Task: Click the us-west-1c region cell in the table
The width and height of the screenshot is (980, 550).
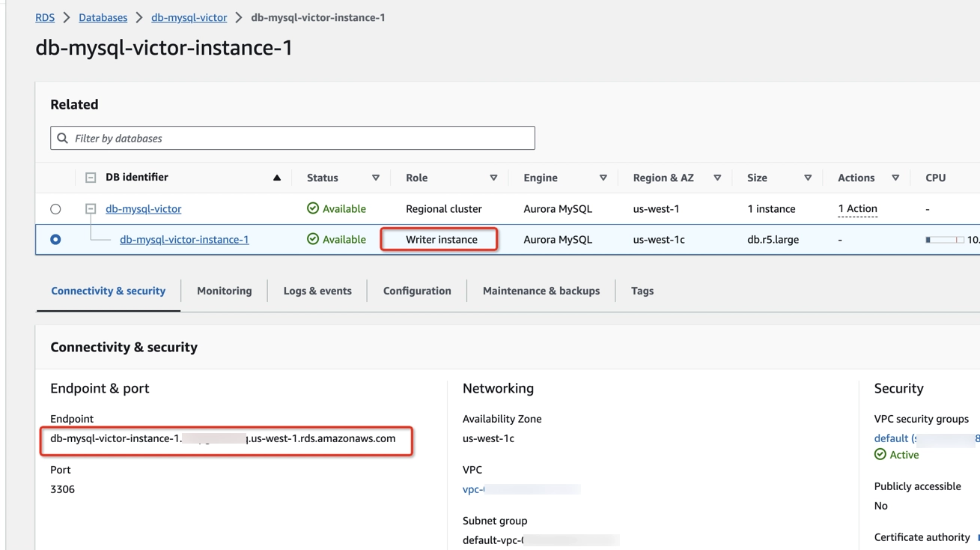Action: click(659, 240)
